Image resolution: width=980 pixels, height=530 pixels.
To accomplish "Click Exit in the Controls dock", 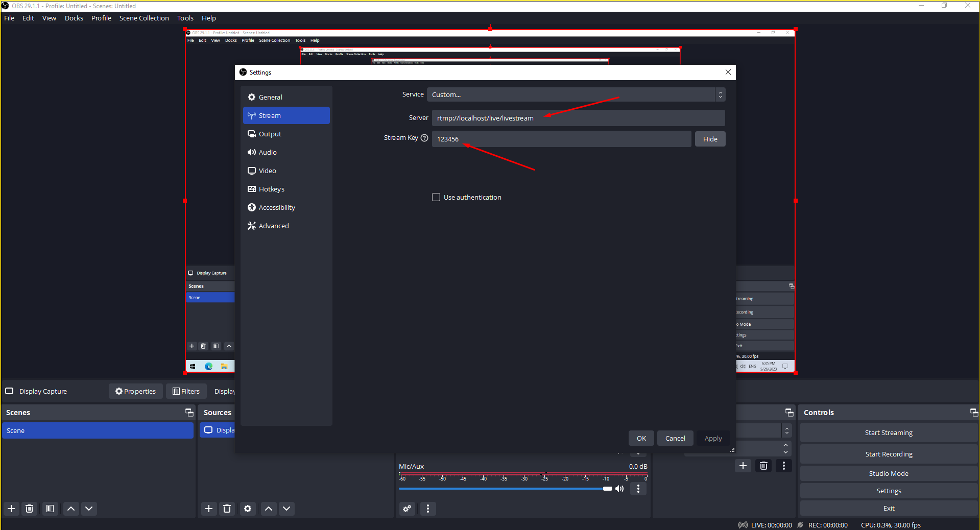I will pos(889,508).
